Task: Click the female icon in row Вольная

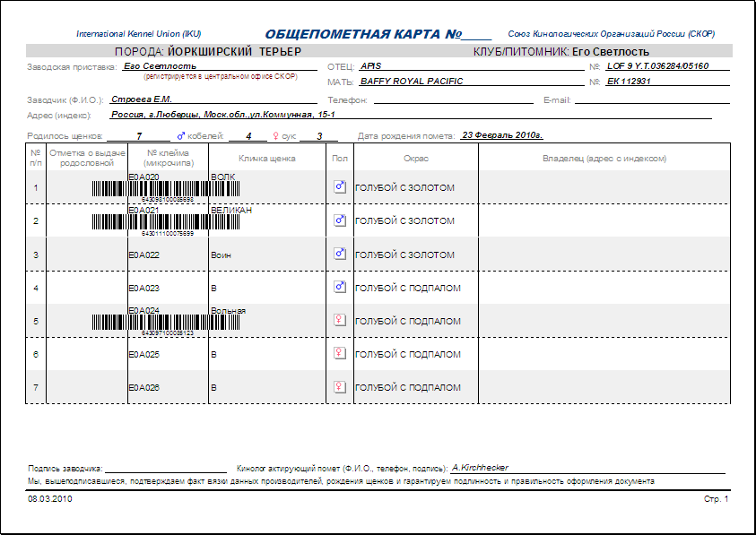Action: coord(340,320)
